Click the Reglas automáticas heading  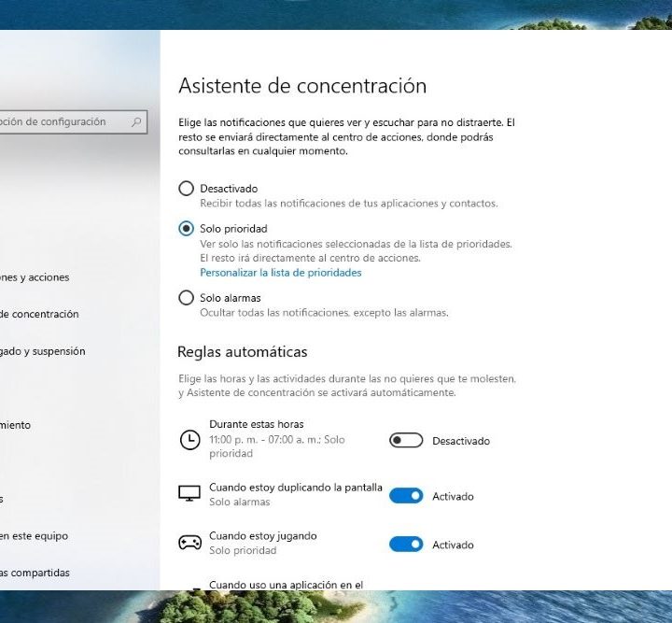243,352
